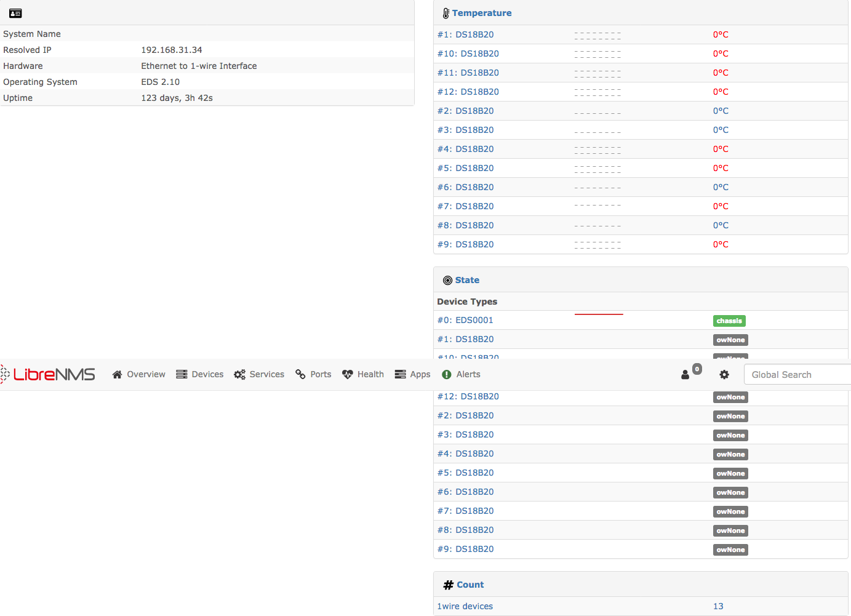The height and width of the screenshot is (616, 851).
Task: Open the Devices menu
Action: (x=199, y=374)
